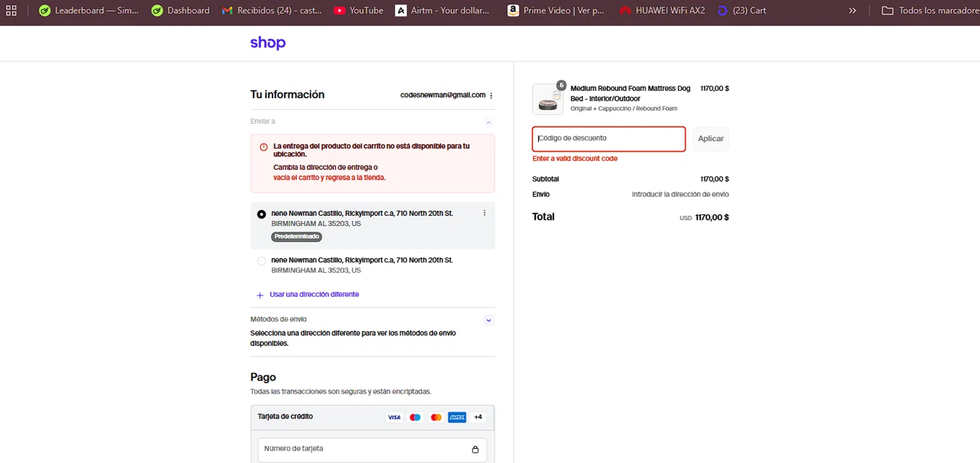Click the Shop logo
Screen dimensions: 980x463
pos(268,43)
